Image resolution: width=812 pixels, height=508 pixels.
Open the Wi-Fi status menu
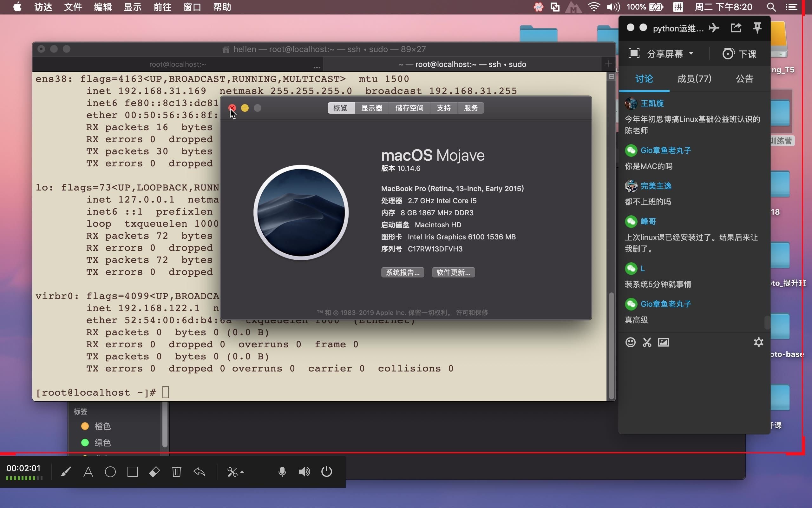pos(593,7)
